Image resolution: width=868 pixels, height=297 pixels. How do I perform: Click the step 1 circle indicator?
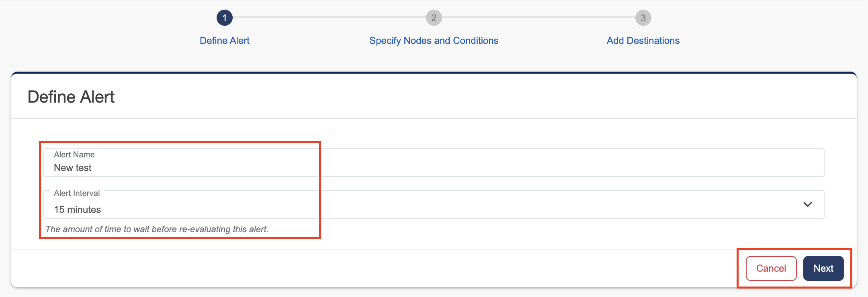[x=225, y=18]
